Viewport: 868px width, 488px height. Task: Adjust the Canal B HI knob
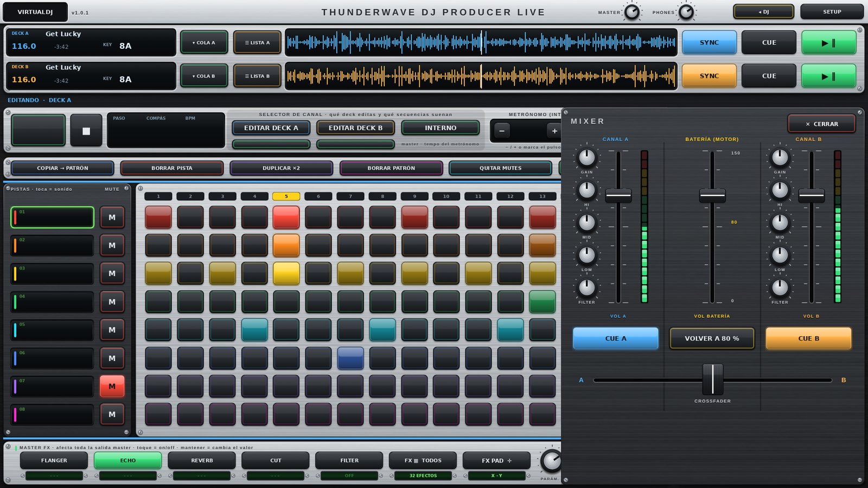(x=780, y=190)
